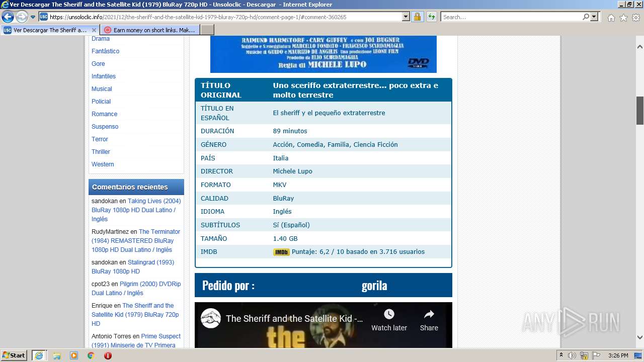Open the Fantástico category link

(105, 51)
